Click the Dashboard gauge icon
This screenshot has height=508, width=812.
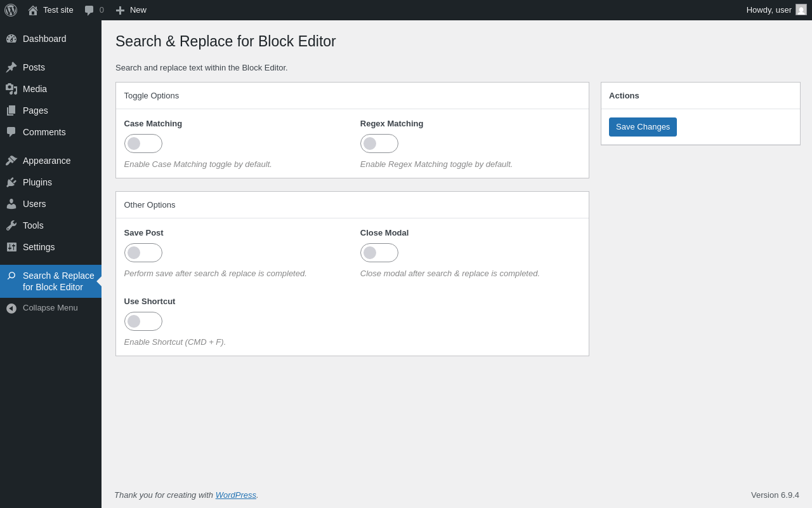point(11,39)
